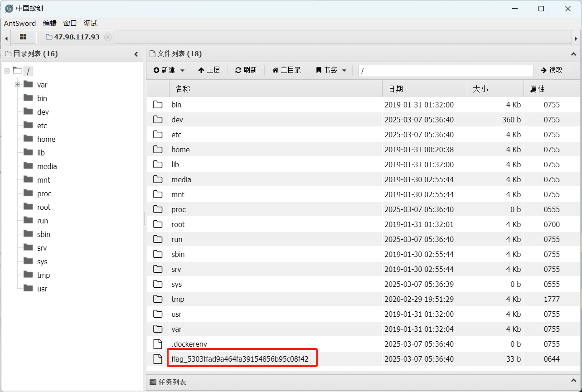Sort files by clicking 大小 column header
Viewport: 582px width, 392px height.
pos(480,88)
